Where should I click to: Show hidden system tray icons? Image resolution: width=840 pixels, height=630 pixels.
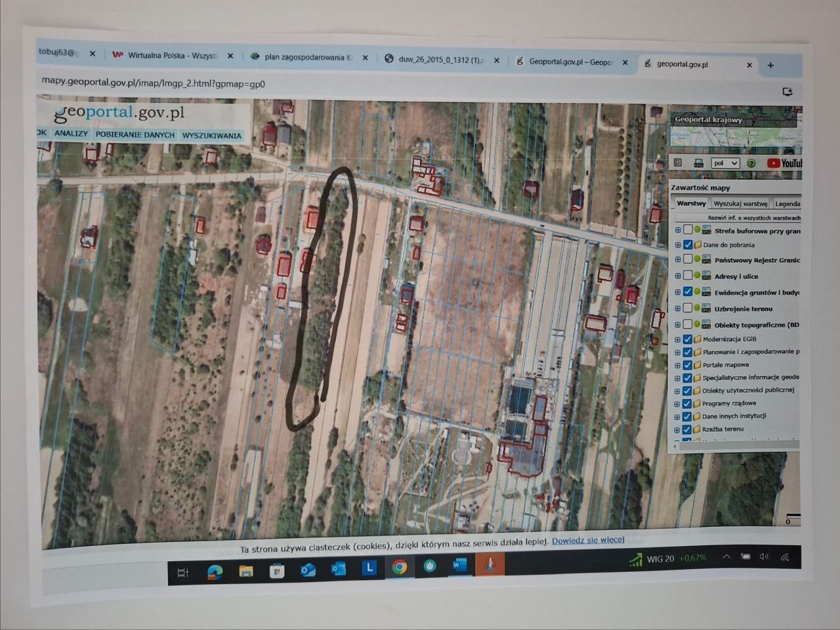(x=726, y=557)
